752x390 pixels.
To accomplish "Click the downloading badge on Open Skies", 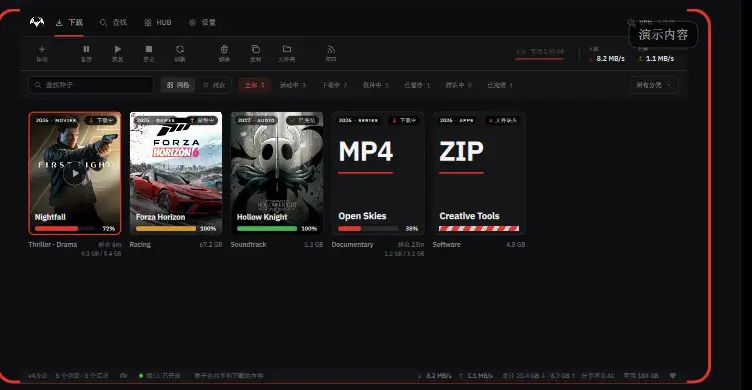I will [404, 120].
